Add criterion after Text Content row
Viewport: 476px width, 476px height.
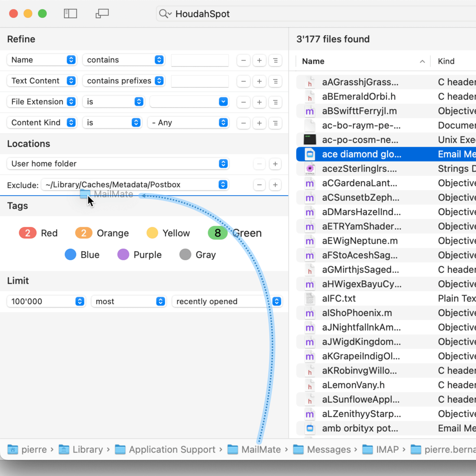pos(259,81)
